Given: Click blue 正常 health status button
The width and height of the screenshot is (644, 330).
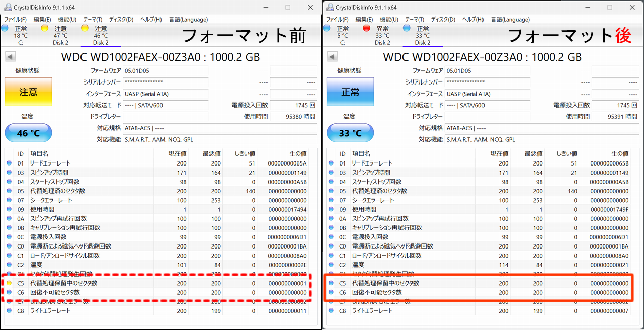Looking at the screenshot, I should (350, 92).
